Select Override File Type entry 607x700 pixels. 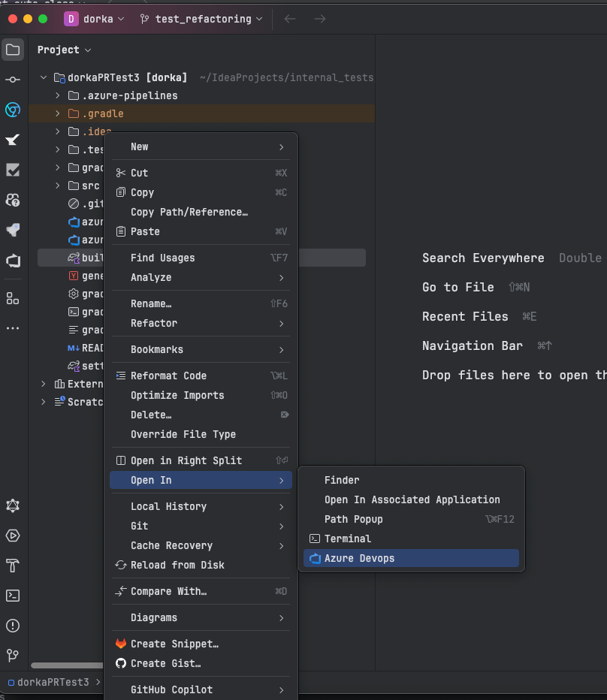201,434
